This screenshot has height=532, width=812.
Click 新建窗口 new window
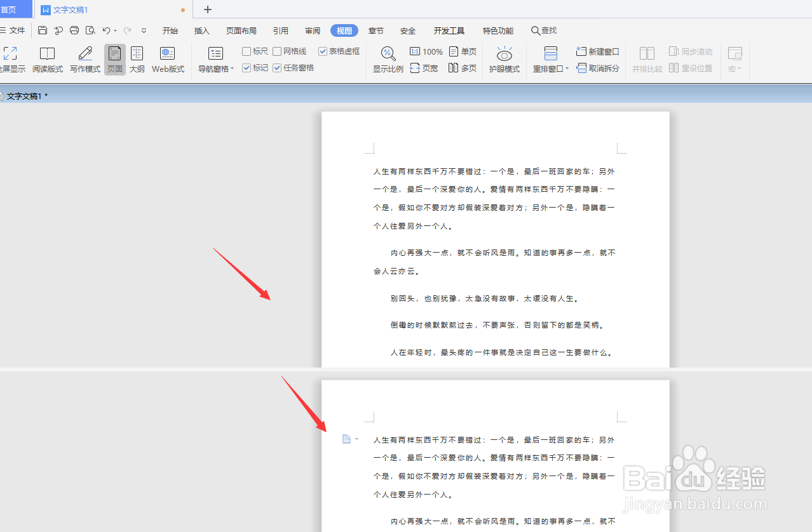pos(598,51)
